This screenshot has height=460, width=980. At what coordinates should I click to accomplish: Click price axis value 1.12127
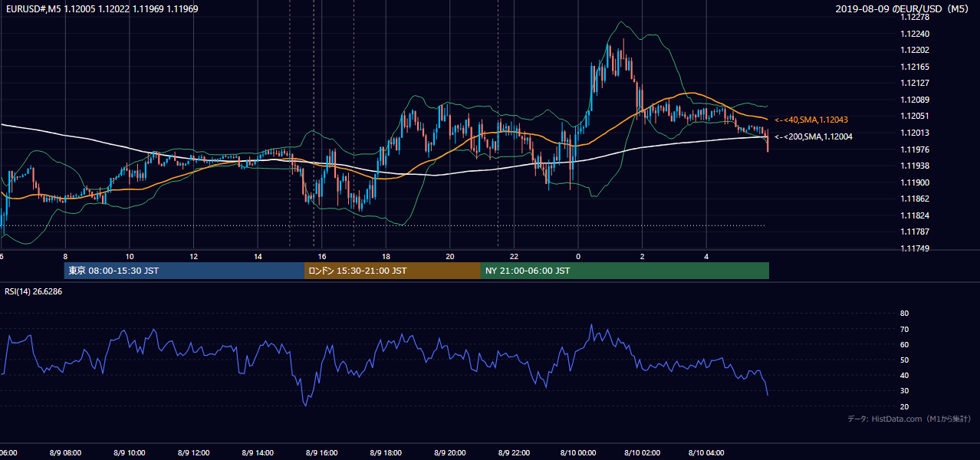(916, 84)
